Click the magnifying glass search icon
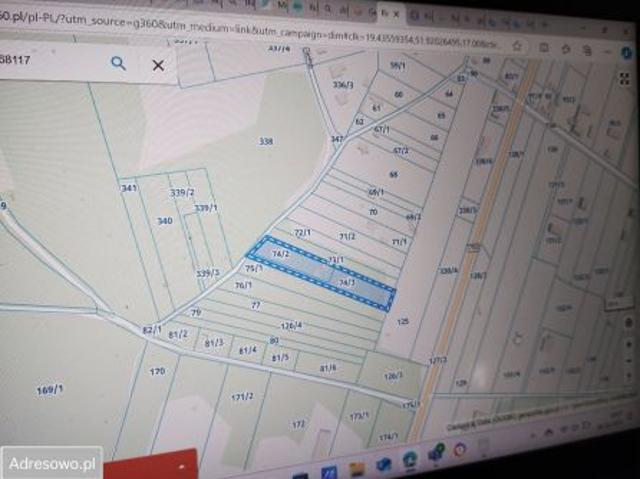The height and width of the screenshot is (479, 640). (x=118, y=64)
